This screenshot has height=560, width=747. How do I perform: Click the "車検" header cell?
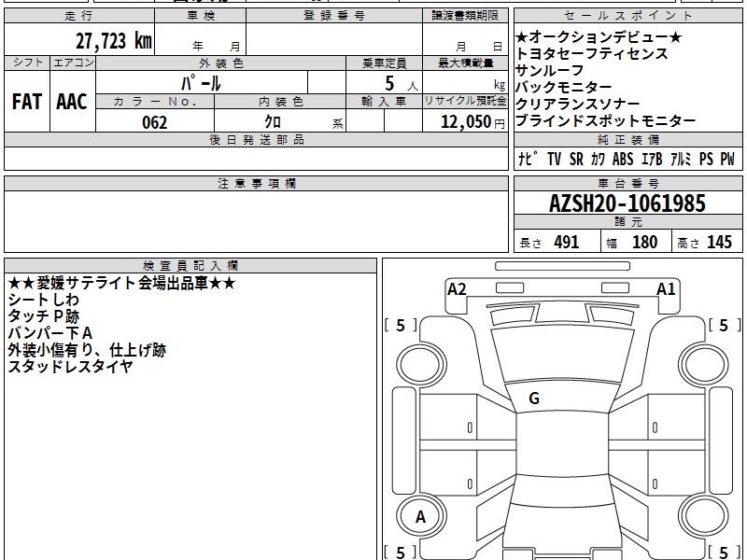pyautogui.click(x=201, y=16)
